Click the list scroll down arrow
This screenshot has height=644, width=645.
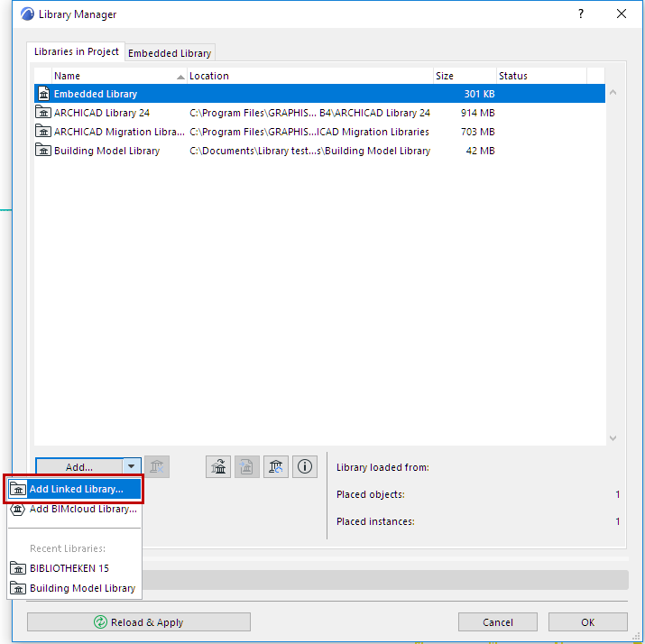coord(613,438)
